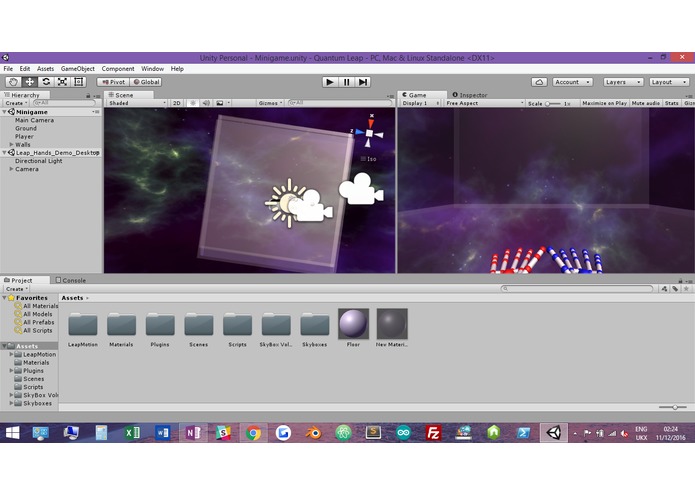Screen dimensions: 695x494
Task: Toggle Stats overlay in Game view
Action: [x=672, y=103]
